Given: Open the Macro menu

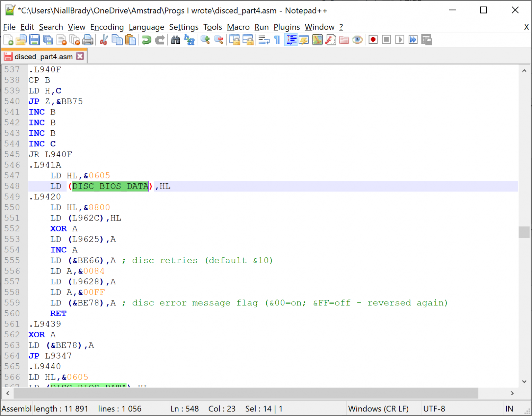Looking at the screenshot, I should pyautogui.click(x=238, y=27).
